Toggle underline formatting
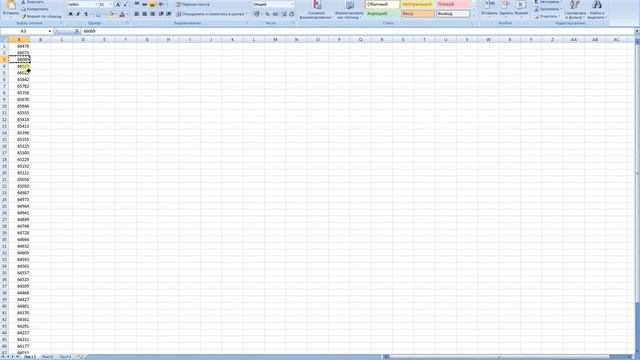Screen dimensions: 640x360 (86, 14)
